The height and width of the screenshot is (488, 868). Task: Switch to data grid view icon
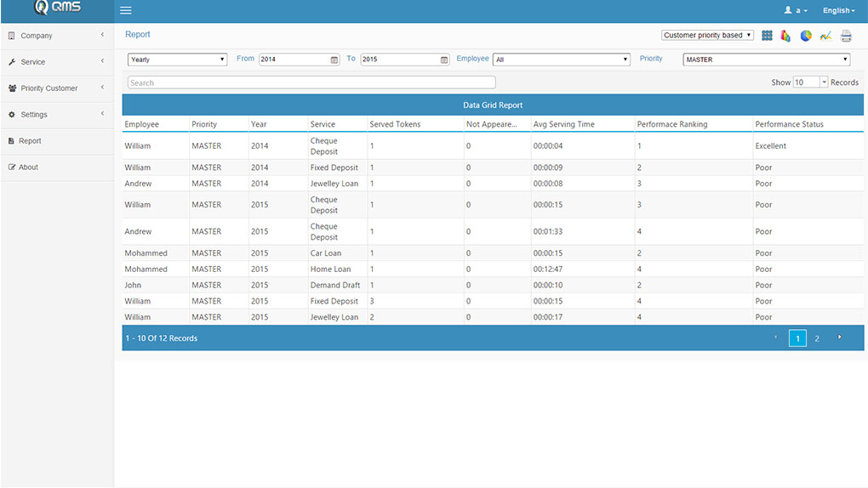[767, 36]
